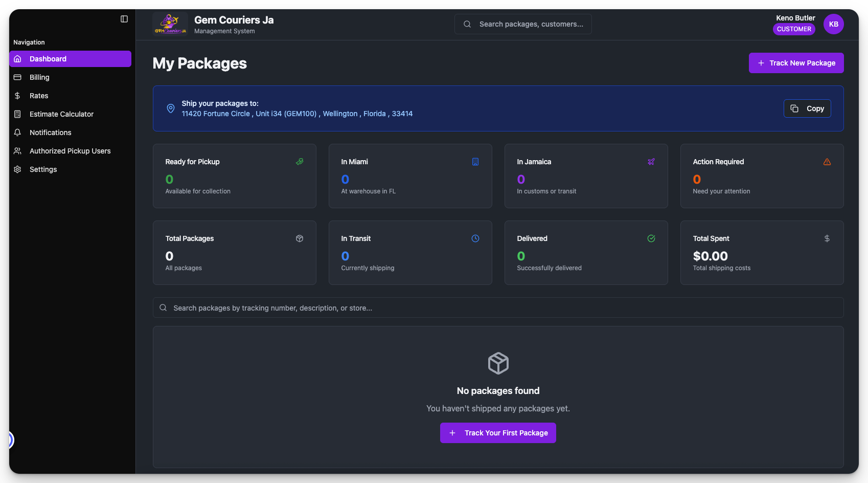This screenshot has width=868, height=483.
Task: Select Authorized Pickup Users in sidebar
Action: pyautogui.click(x=70, y=151)
